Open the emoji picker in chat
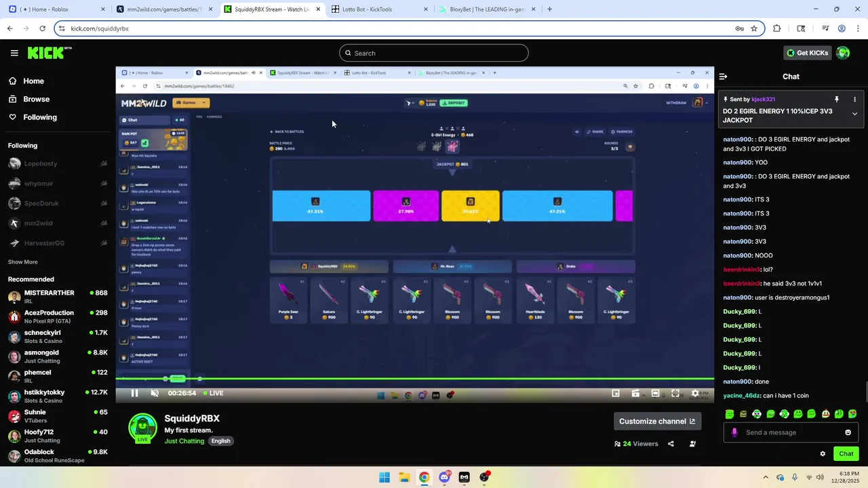The height and width of the screenshot is (488, 868). click(x=848, y=432)
